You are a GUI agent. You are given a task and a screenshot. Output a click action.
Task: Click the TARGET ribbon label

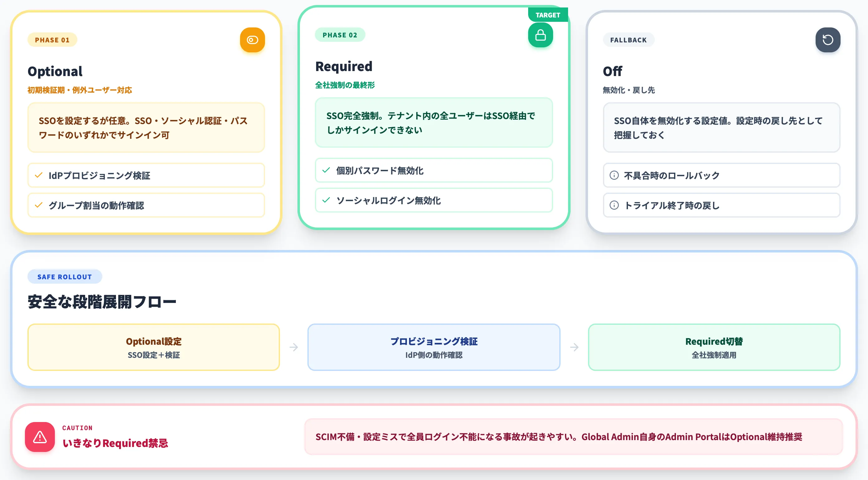point(547,15)
